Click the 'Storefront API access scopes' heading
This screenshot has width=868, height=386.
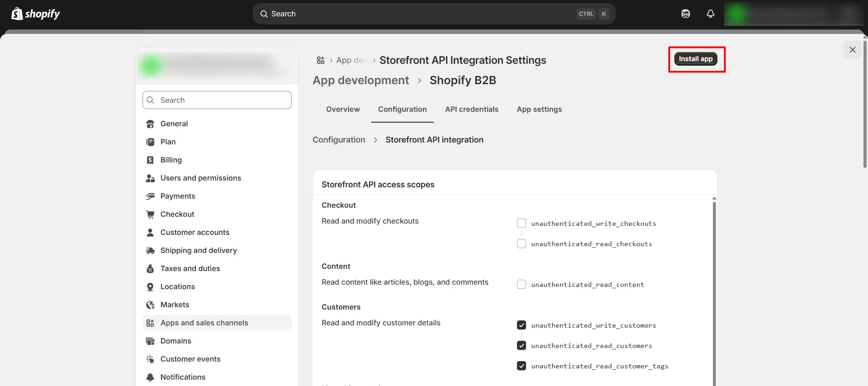(x=378, y=185)
